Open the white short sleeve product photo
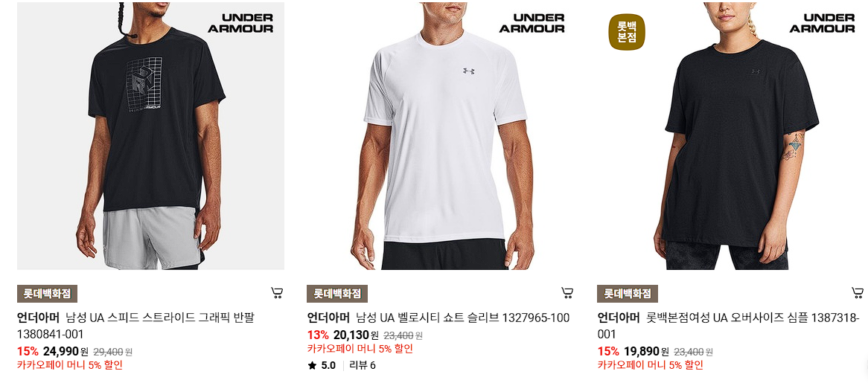 tap(441, 136)
